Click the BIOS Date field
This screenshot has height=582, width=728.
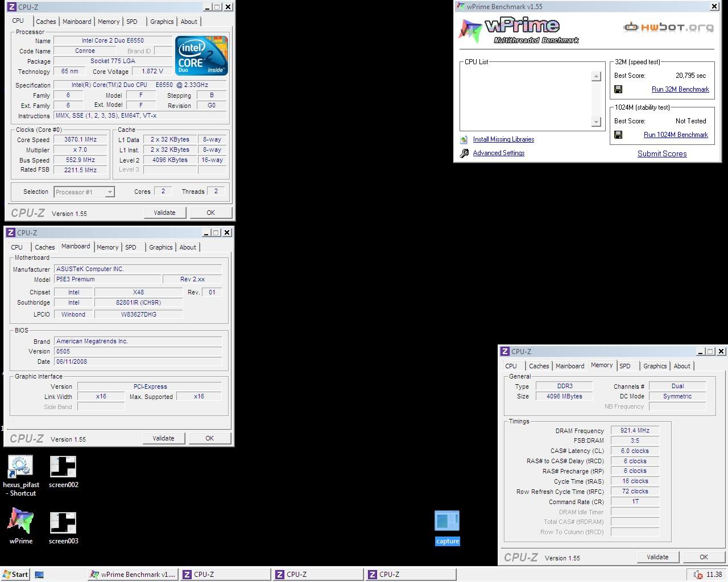138,361
